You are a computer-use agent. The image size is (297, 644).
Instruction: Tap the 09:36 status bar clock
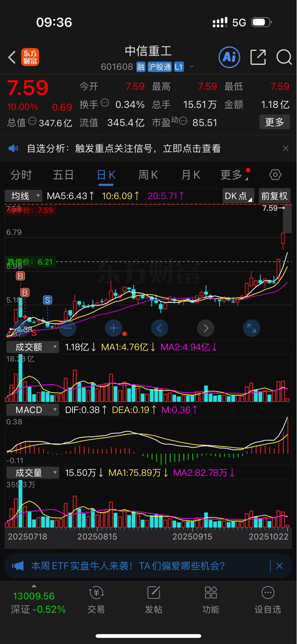(x=54, y=22)
